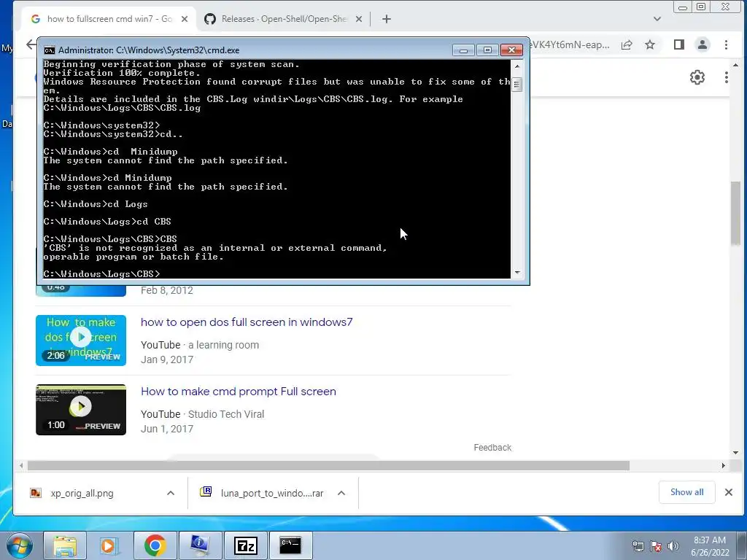Open the Google page three-dot menu below the toolbar

pyautogui.click(x=726, y=77)
